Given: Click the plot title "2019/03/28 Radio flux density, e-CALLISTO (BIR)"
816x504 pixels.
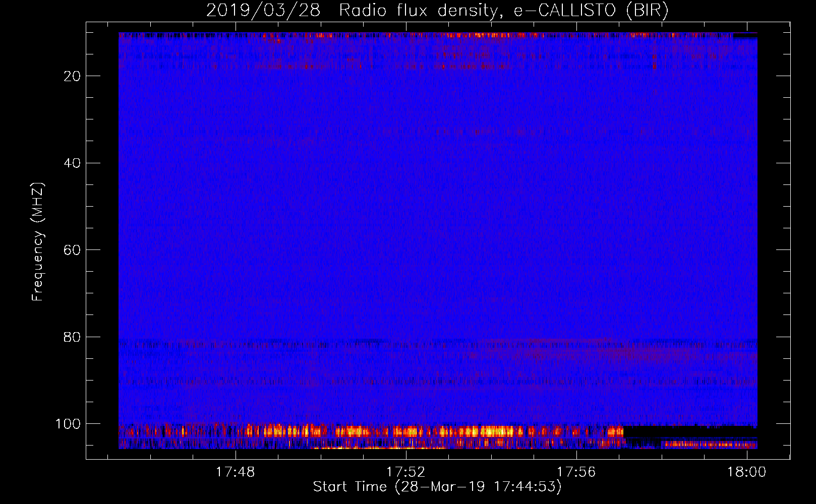Looking at the screenshot, I should click(437, 10).
